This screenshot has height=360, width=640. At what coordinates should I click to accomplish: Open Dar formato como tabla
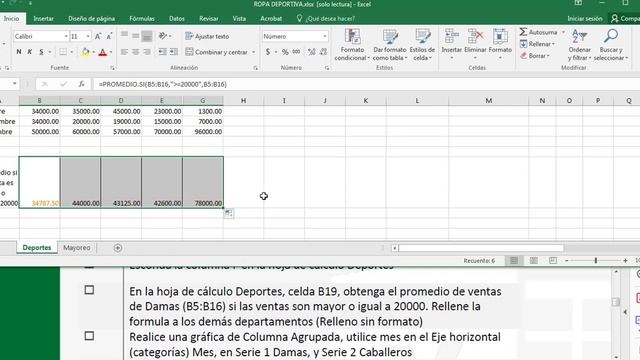coord(390,45)
